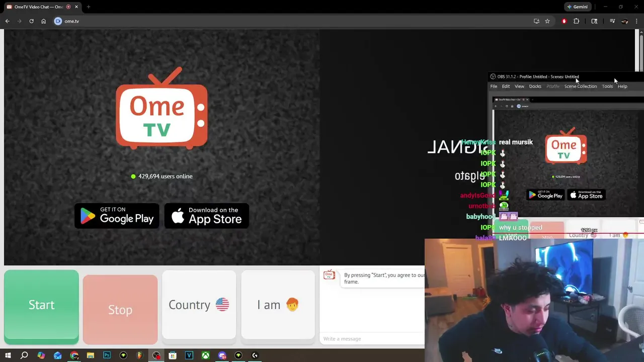Image resolution: width=644 pixels, height=362 pixels.
Task: Open the Extensions puzzle icon
Action: point(577,21)
